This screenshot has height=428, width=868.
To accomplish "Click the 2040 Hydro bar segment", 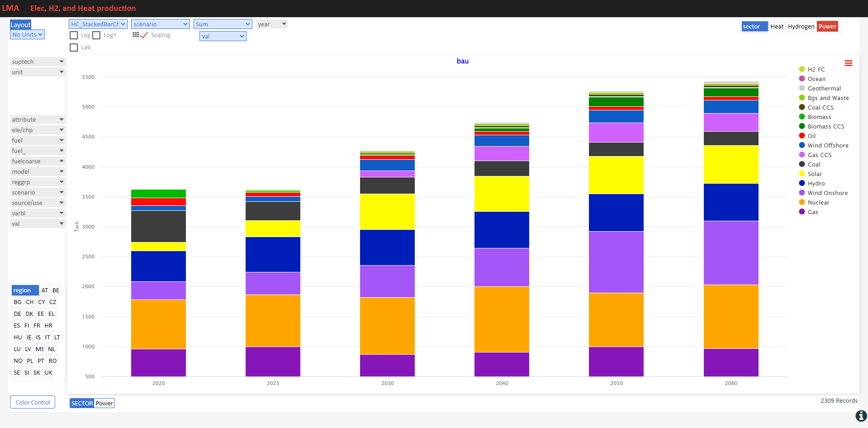I will 502,230.
